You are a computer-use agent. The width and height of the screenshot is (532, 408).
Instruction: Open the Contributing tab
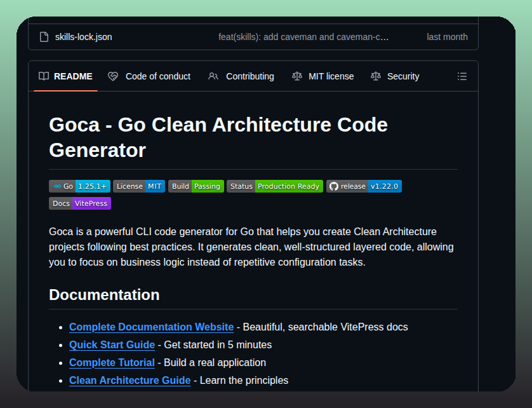coord(241,76)
